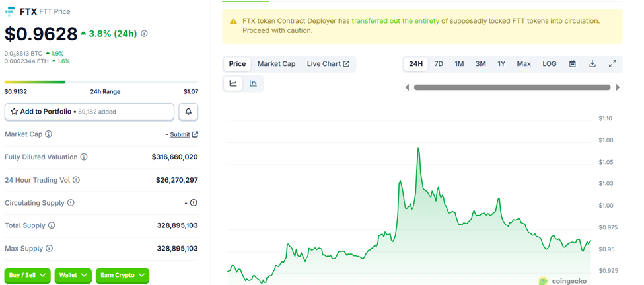Click Add to Portfolio button

point(89,112)
